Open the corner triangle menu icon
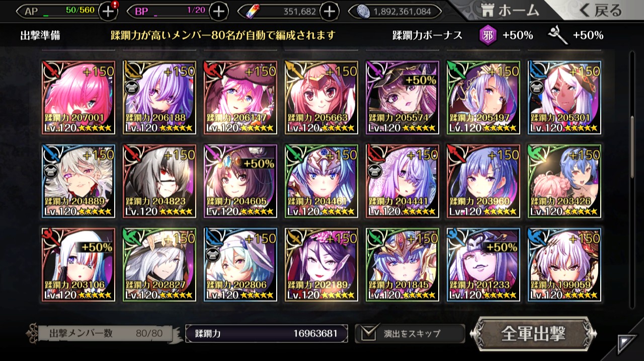The height and width of the screenshot is (361, 644). [x=627, y=344]
